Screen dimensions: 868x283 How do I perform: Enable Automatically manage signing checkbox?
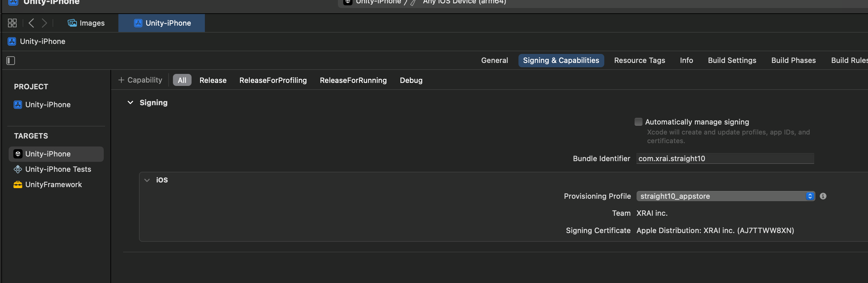pos(638,122)
